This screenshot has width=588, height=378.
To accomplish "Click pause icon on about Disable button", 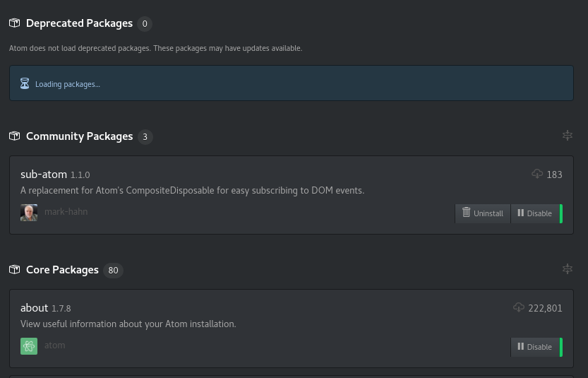I will 520,346.
